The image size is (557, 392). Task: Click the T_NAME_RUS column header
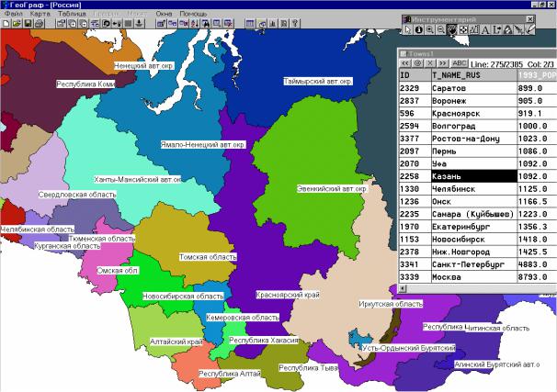coord(474,75)
